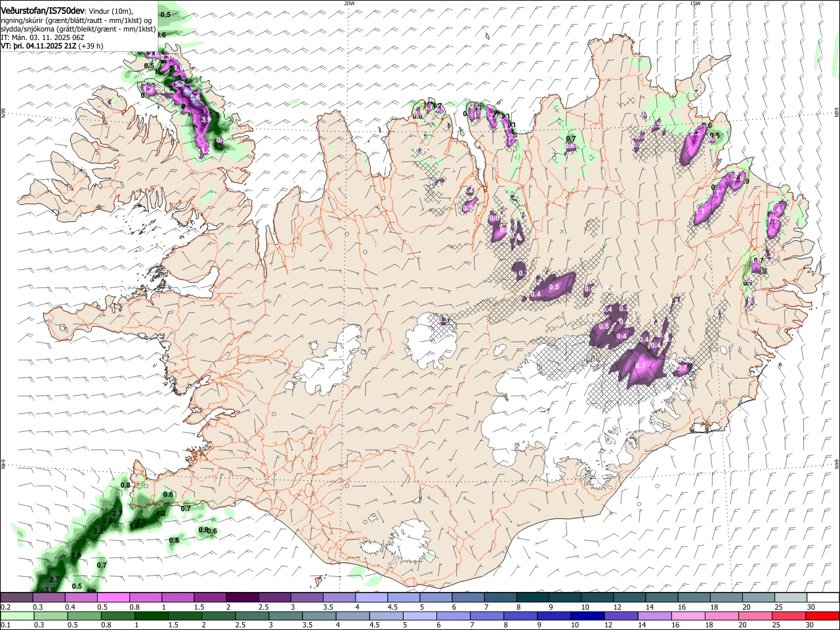840x630 pixels.
Task: Click the 20W longitude label
Action: point(349,3)
